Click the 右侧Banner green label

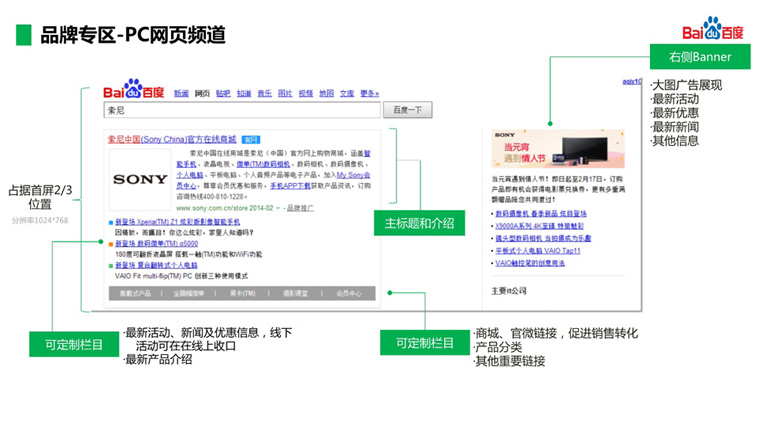[x=700, y=57]
